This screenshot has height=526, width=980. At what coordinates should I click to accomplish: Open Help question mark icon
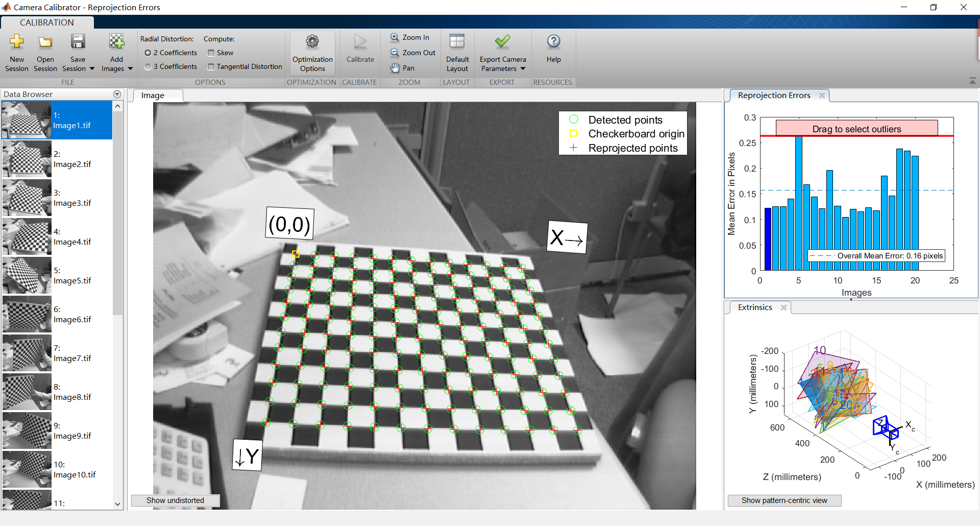(x=554, y=41)
